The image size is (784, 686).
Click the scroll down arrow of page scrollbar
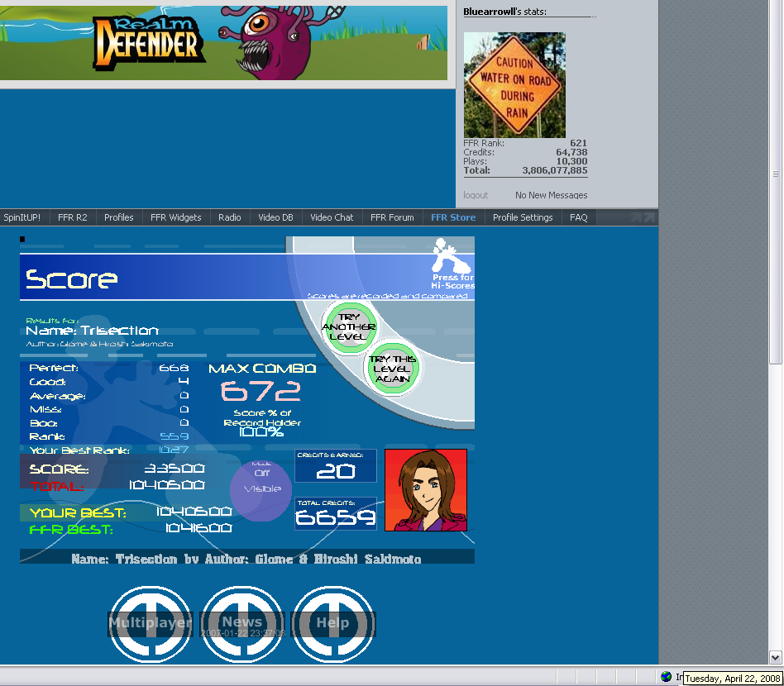pos(776,658)
